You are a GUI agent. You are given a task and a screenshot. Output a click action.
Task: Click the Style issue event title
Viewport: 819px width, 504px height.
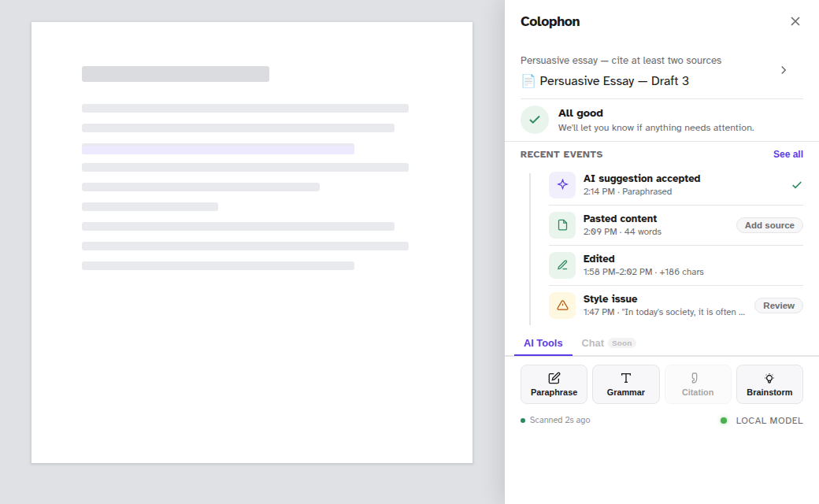click(610, 299)
